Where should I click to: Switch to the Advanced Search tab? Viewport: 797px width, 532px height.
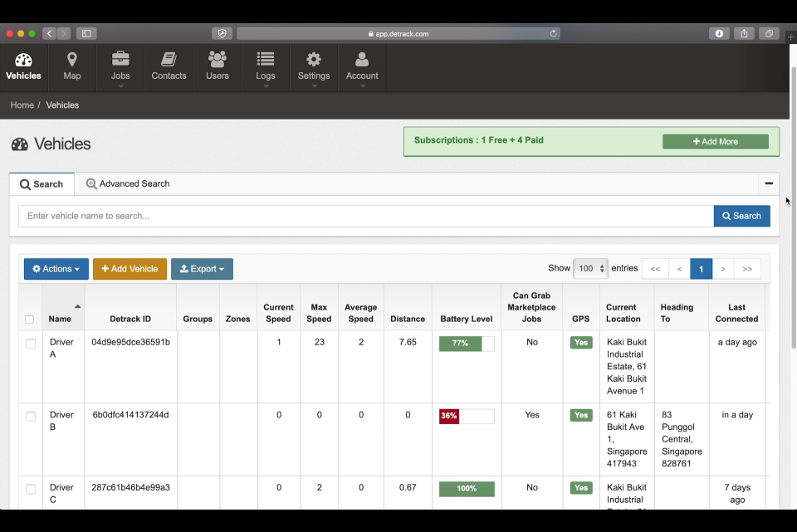(x=128, y=184)
